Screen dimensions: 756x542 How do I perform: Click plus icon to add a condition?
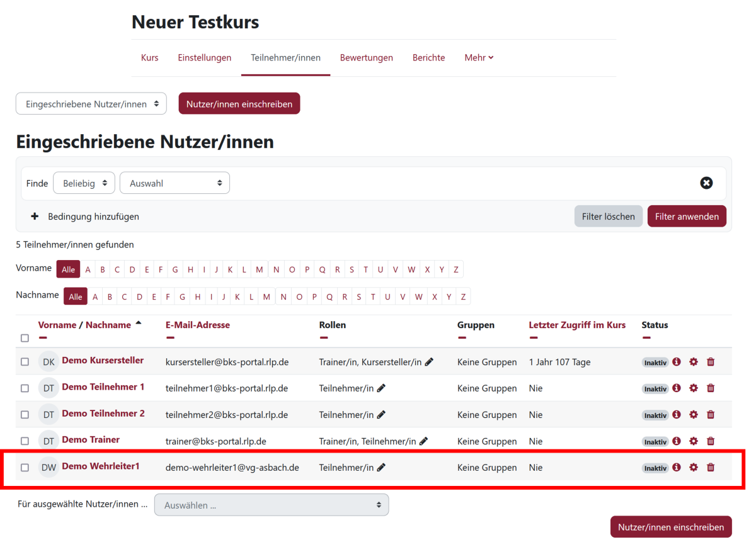(x=35, y=217)
